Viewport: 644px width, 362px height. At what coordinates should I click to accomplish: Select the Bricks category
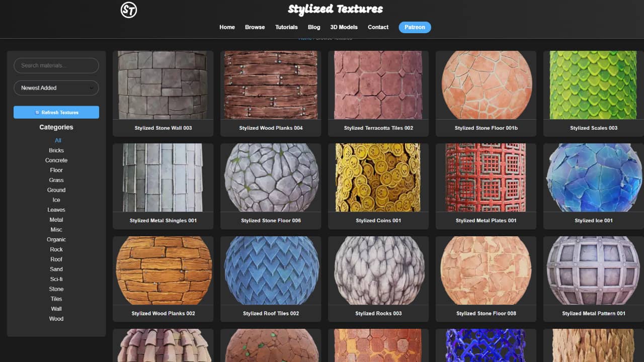[56, 150]
